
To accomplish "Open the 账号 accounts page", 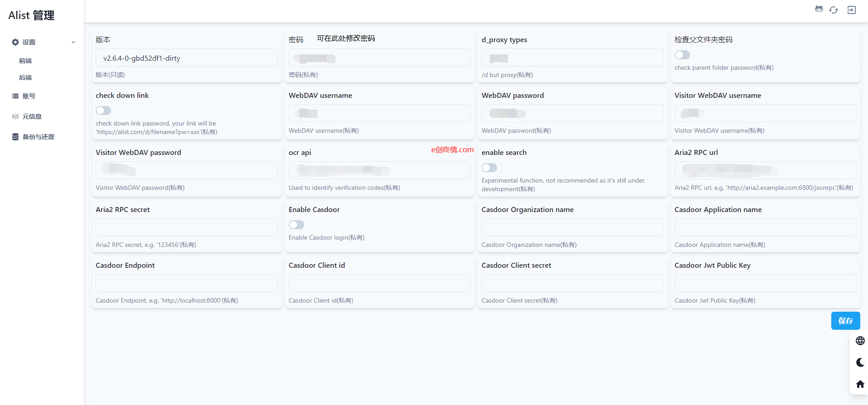I will (x=29, y=96).
